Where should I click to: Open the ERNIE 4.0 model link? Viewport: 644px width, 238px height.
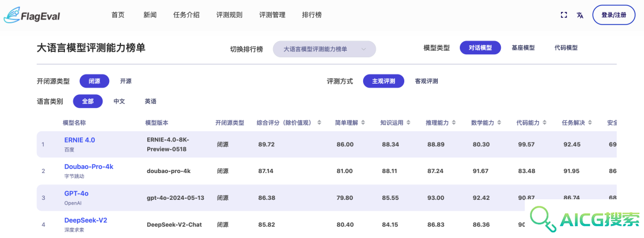pyautogui.click(x=79, y=140)
